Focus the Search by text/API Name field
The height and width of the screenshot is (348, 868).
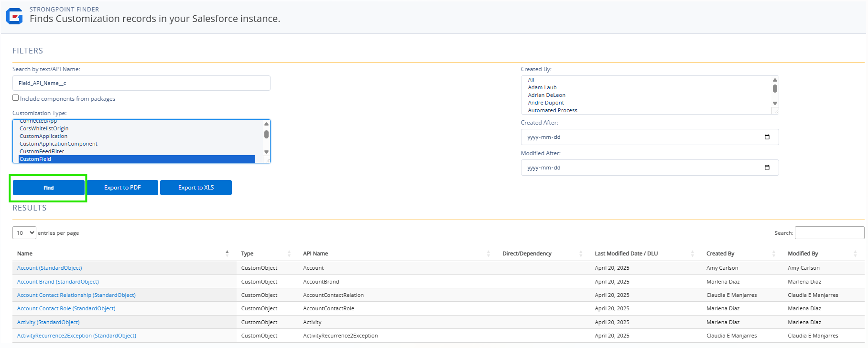[141, 83]
